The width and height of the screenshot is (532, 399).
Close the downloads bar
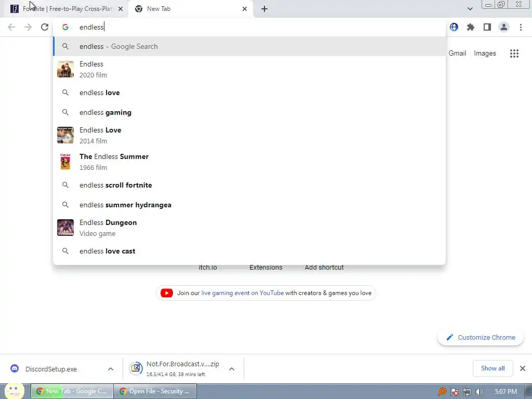(x=523, y=368)
